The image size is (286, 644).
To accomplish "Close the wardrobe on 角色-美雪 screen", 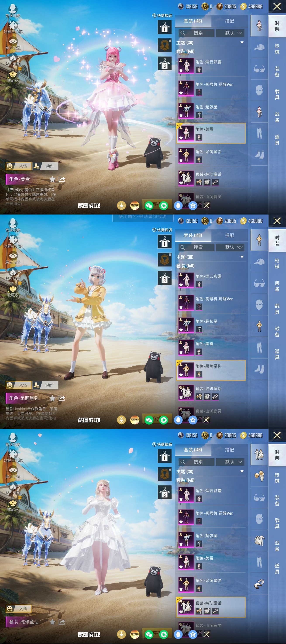I will (x=277, y=7).
